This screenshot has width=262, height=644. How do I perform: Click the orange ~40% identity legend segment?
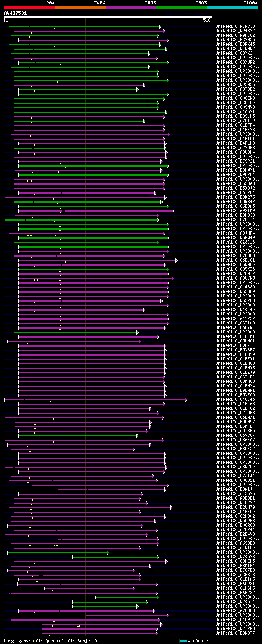[x=80, y=7]
